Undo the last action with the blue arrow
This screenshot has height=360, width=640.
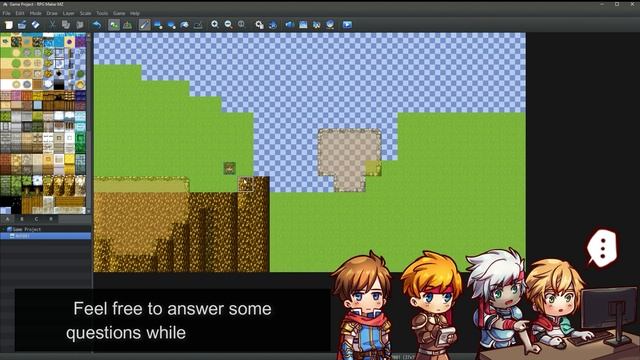tap(97, 25)
